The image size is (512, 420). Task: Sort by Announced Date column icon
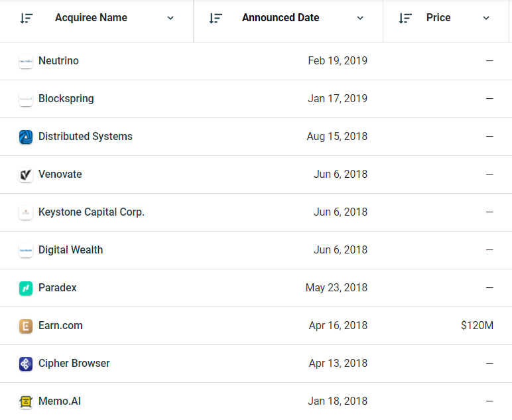(216, 18)
